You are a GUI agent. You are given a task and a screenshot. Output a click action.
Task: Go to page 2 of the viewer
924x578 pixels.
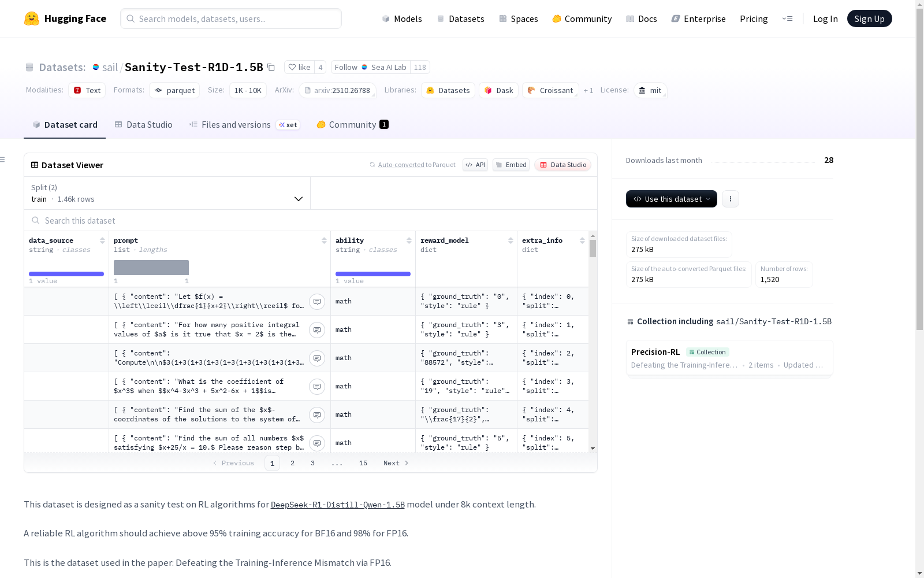(x=293, y=463)
